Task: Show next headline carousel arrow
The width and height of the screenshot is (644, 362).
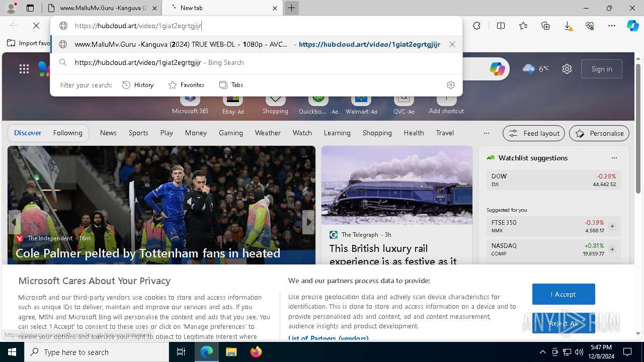Action: click(308, 222)
